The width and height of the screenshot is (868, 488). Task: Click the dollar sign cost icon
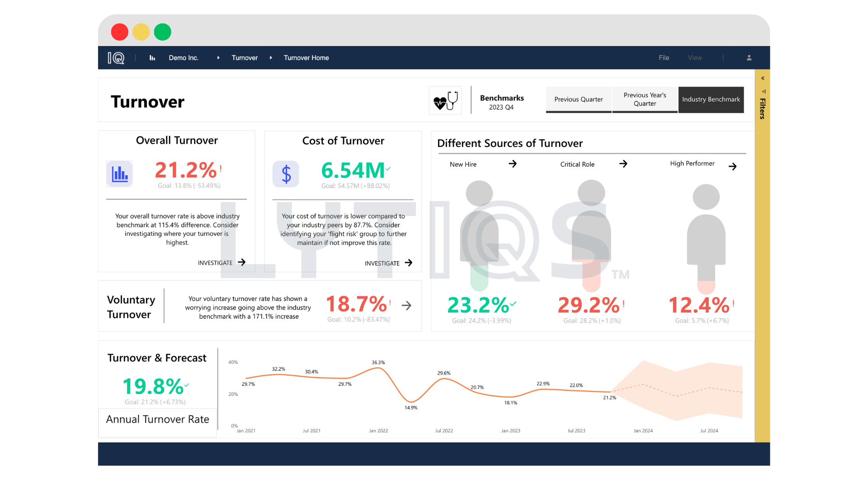286,174
